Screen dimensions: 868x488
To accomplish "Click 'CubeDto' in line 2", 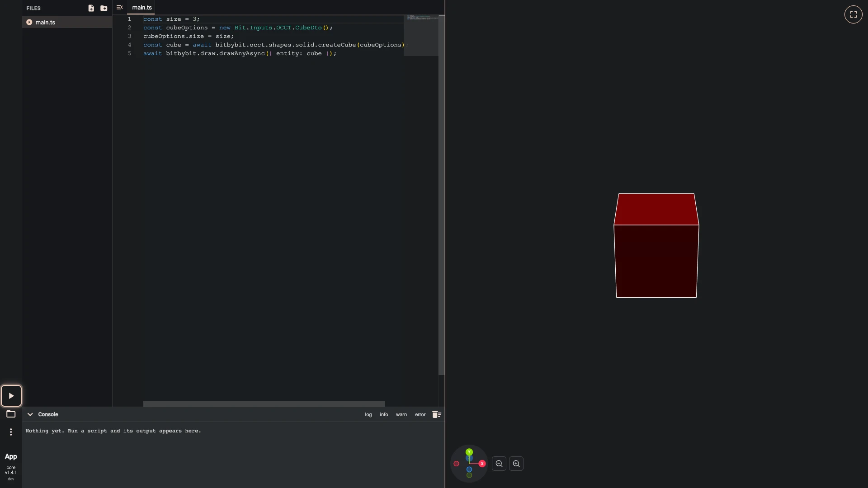I will tap(308, 28).
